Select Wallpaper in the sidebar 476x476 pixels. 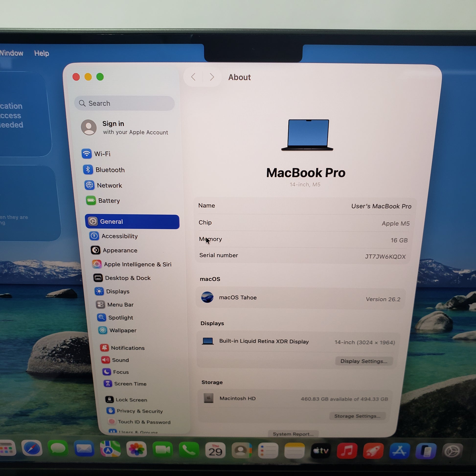click(123, 330)
